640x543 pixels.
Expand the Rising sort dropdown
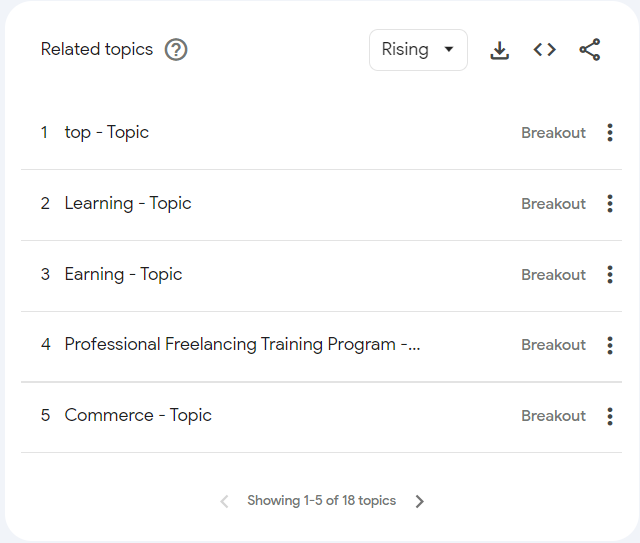pyautogui.click(x=418, y=50)
